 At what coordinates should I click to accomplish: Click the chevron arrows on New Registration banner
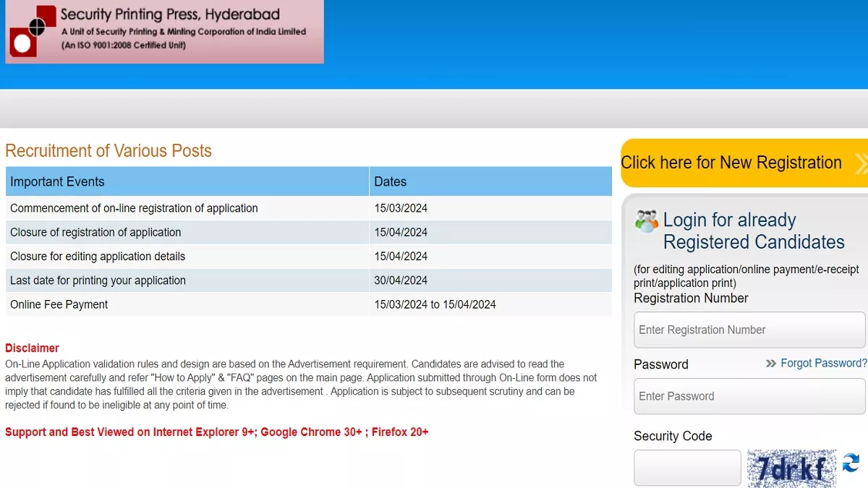(x=860, y=163)
